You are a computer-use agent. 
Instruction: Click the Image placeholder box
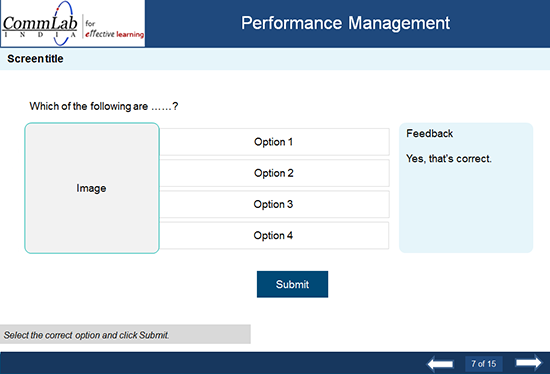[92, 188]
